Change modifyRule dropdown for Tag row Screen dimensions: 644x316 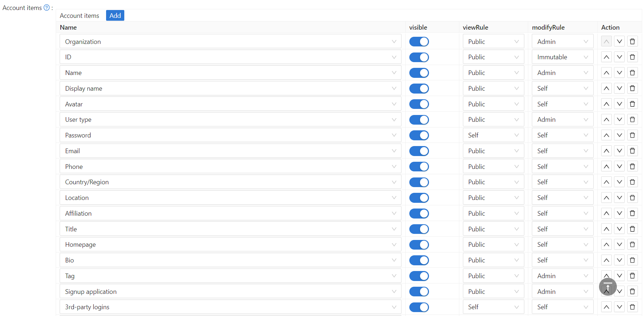(x=562, y=276)
